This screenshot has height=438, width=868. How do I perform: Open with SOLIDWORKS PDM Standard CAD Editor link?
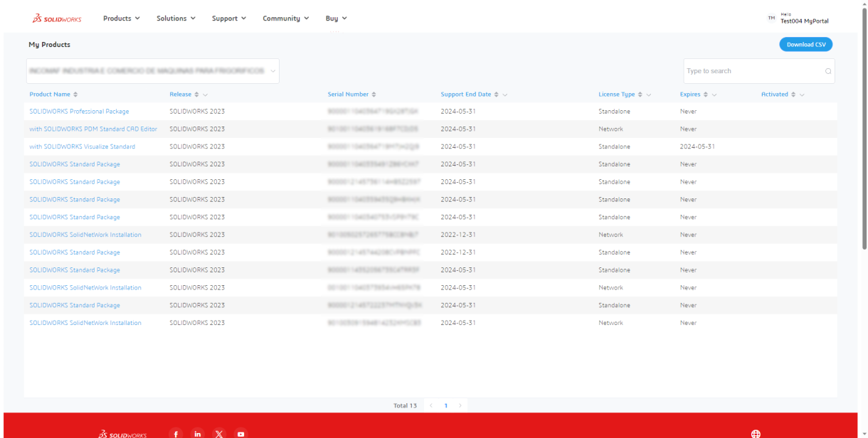(93, 129)
